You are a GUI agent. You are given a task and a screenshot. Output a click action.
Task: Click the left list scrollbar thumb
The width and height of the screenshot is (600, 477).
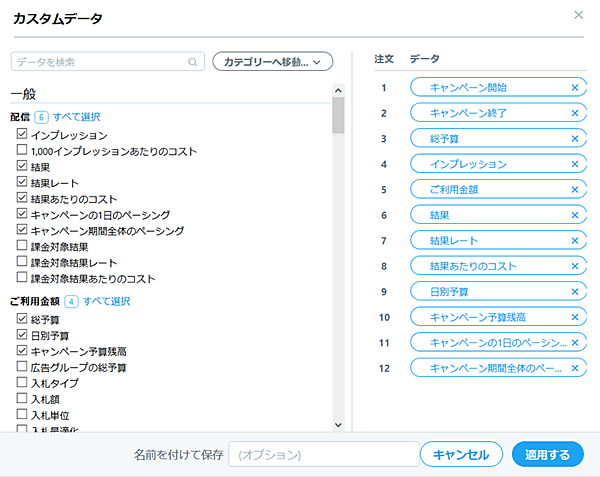[x=338, y=115]
